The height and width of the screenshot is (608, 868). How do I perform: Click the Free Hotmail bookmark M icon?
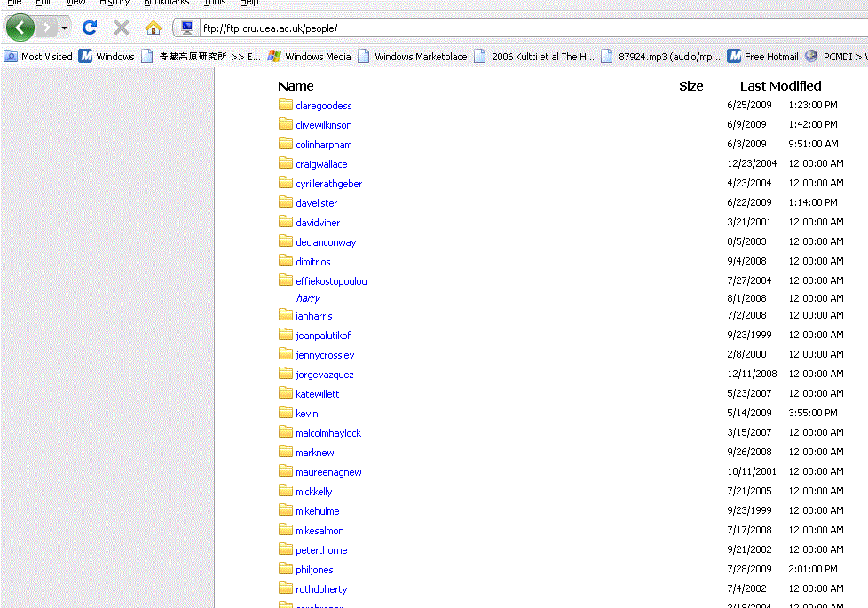coord(734,56)
